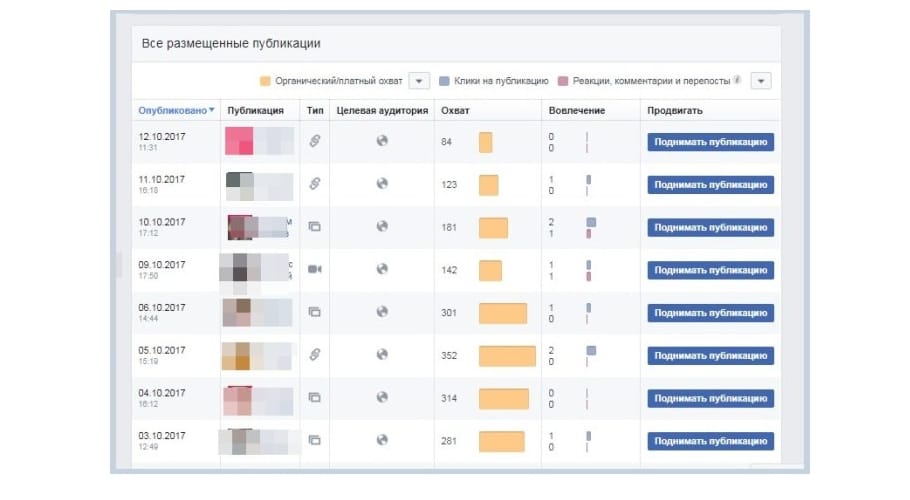Click reach value 314

coord(449,398)
